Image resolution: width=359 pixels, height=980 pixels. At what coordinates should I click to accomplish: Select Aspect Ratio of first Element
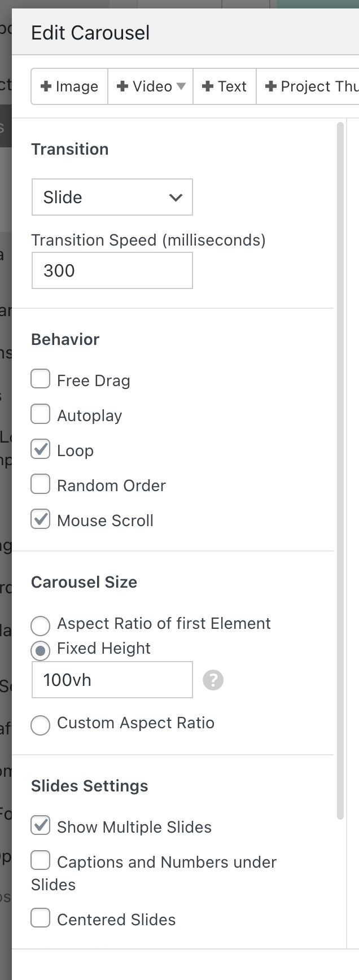click(x=41, y=625)
